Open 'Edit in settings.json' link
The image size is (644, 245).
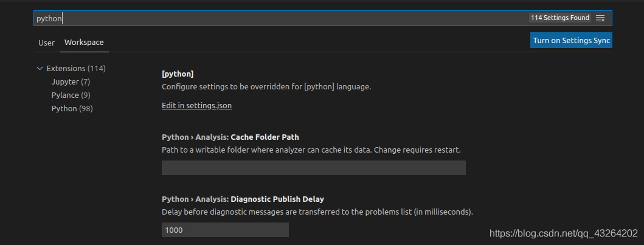(196, 106)
